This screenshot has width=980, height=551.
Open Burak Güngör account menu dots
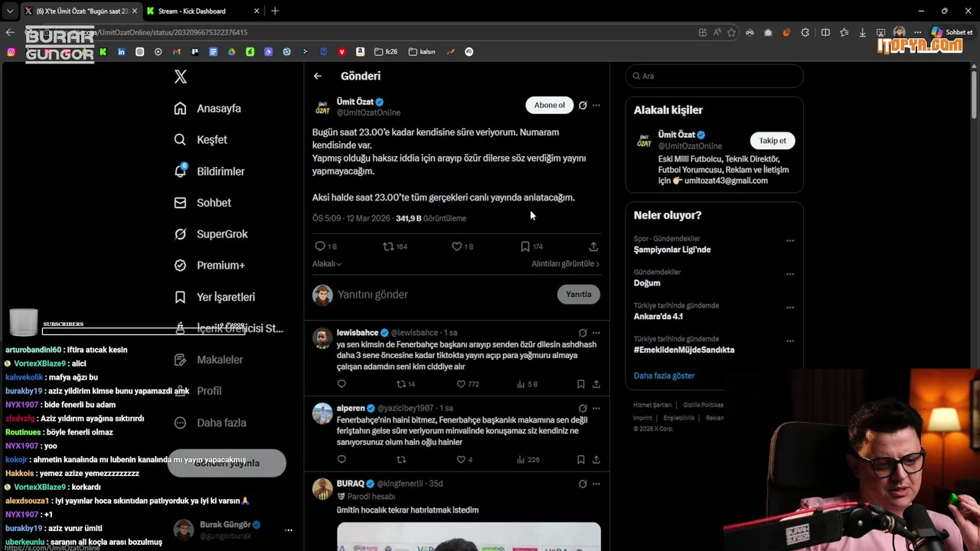click(x=289, y=530)
